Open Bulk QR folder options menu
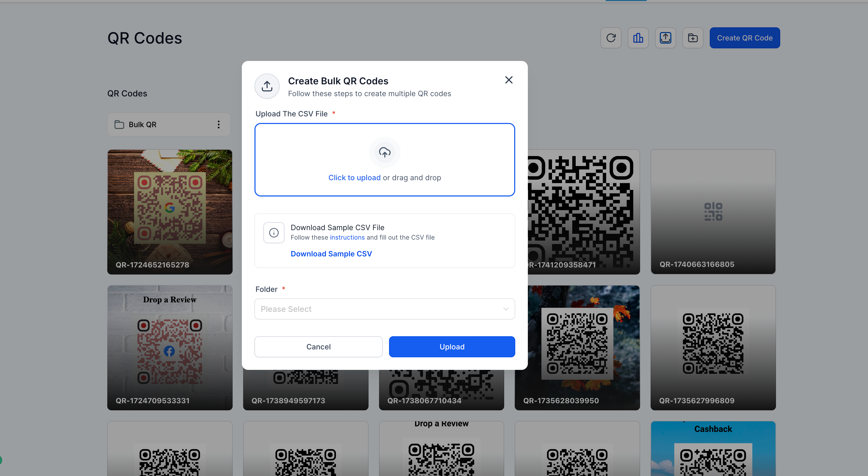868x476 pixels. (219, 125)
